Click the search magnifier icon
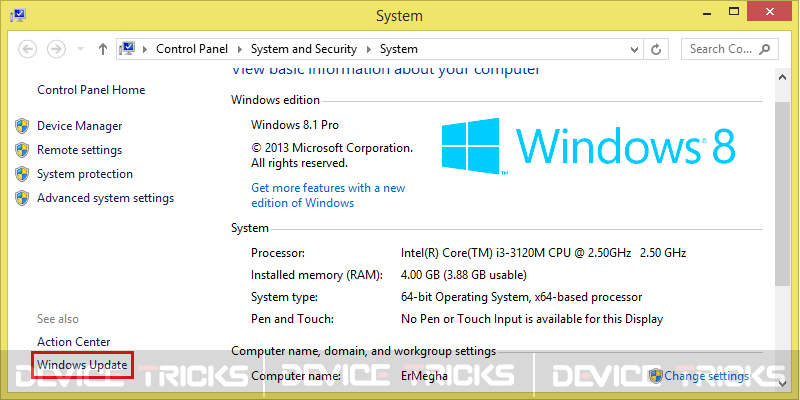 pos(764,49)
